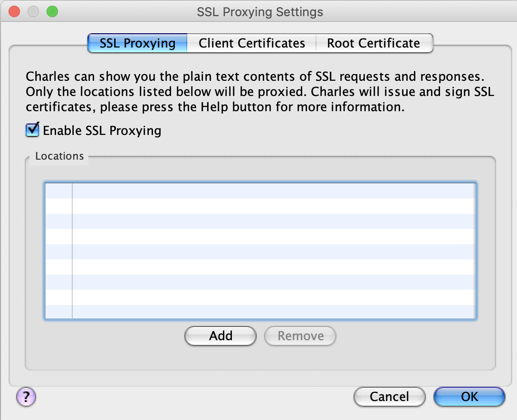Open the Help using the question mark icon
The height and width of the screenshot is (420, 517).
26,398
